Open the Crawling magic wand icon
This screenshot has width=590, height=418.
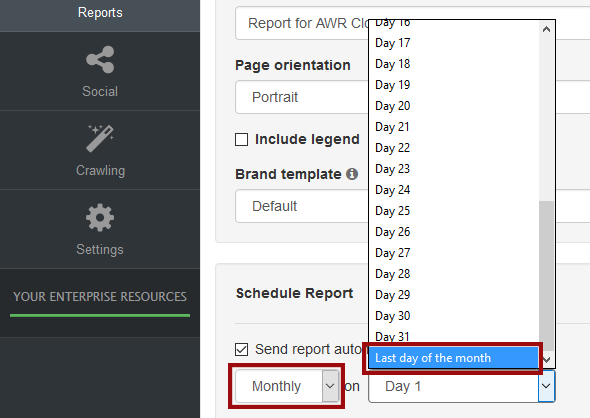click(100, 138)
